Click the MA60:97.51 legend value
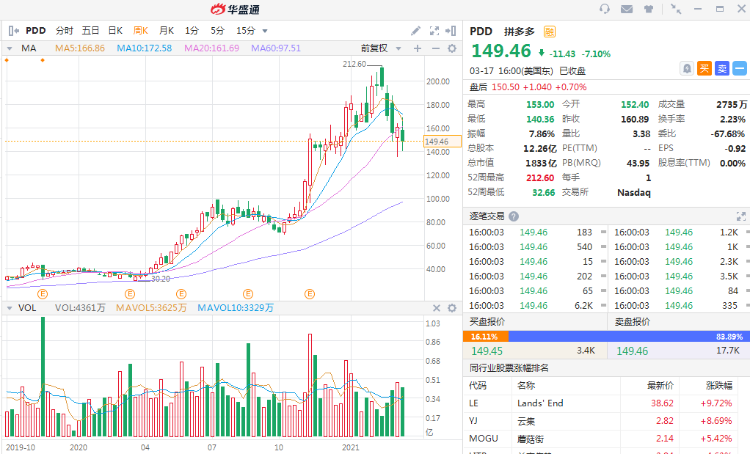This screenshot has height=454, width=750. 276,48
